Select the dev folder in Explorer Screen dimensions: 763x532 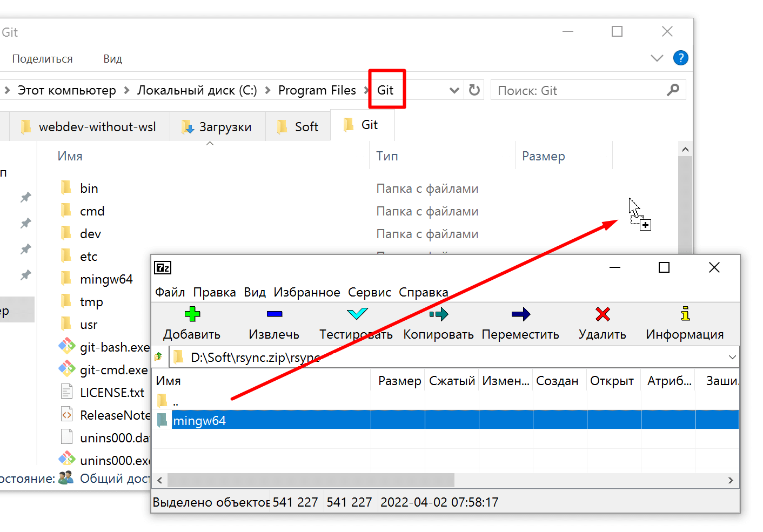(x=90, y=234)
